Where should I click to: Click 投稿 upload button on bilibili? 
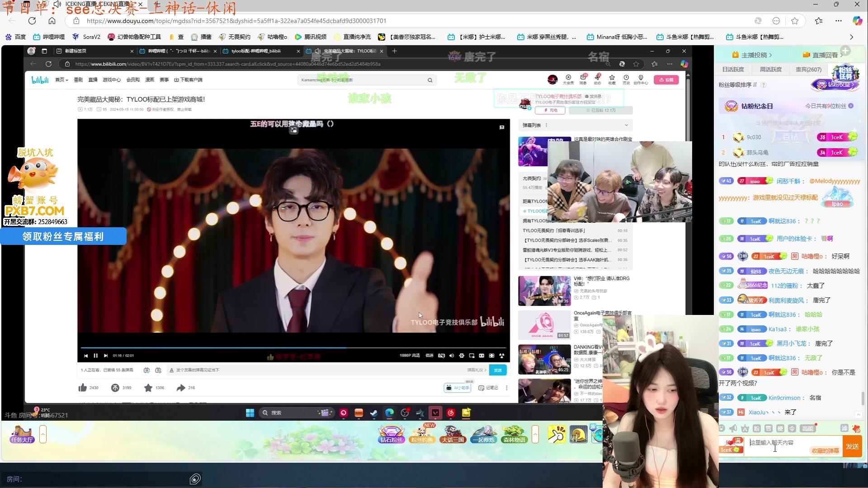(666, 80)
